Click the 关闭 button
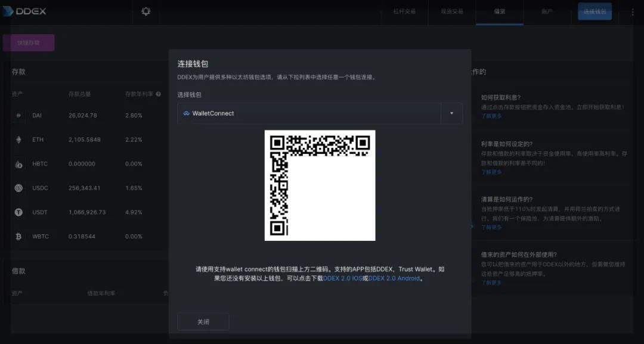 point(203,321)
